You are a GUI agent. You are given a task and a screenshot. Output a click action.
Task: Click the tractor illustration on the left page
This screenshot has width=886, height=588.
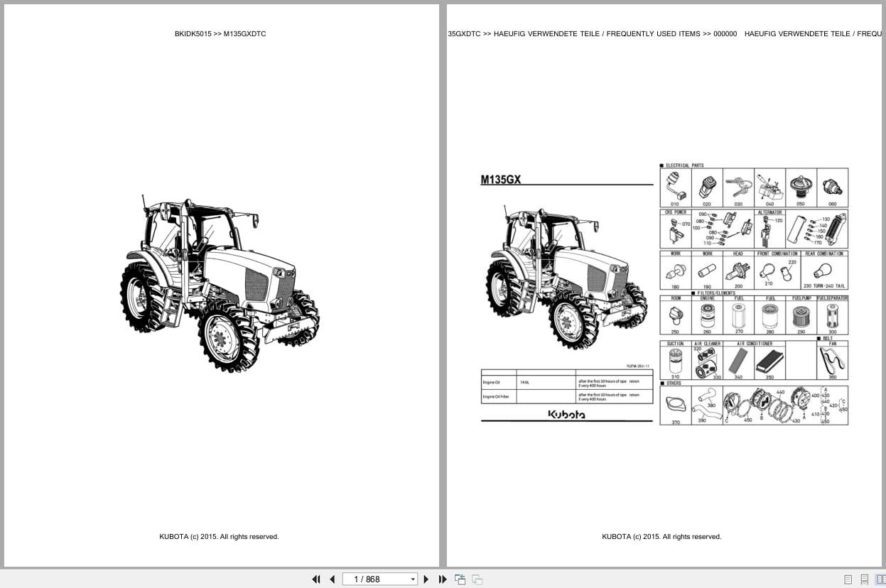pyautogui.click(x=220, y=284)
